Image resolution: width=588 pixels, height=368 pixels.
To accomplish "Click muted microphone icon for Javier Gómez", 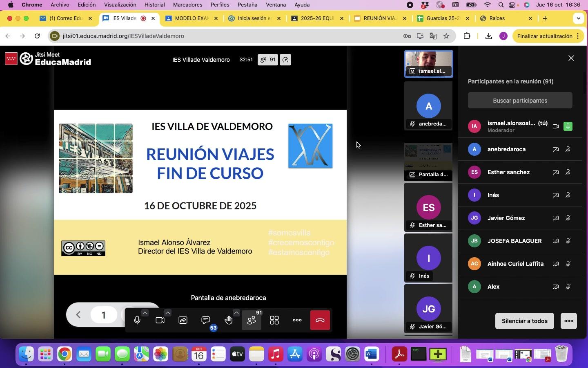I will [x=568, y=218].
